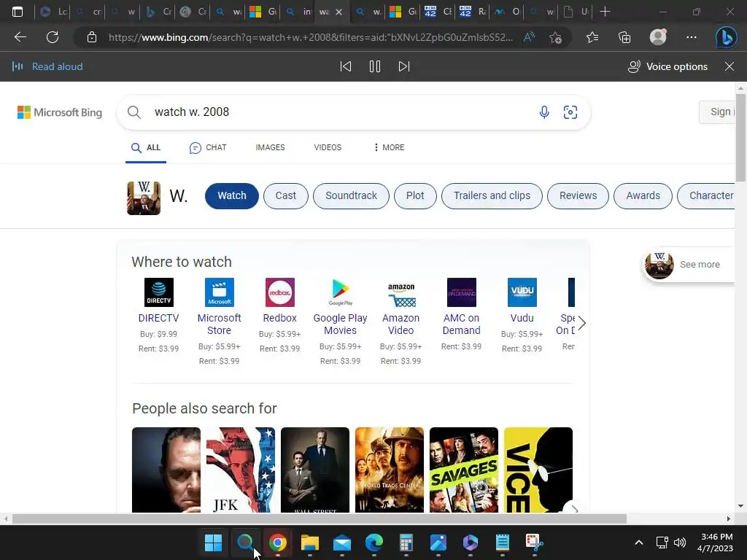
Task: Add this page to favorites
Action: [x=555, y=37]
